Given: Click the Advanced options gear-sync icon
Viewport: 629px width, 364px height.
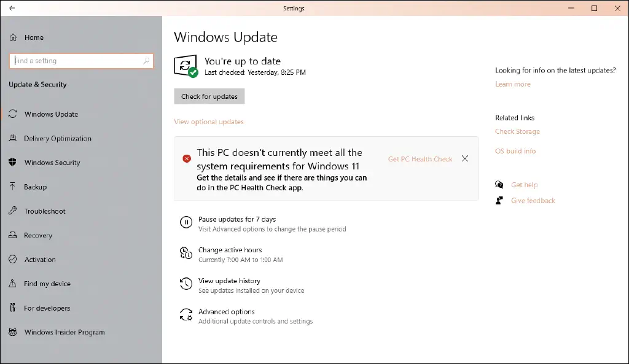Looking at the screenshot, I should 186,314.
